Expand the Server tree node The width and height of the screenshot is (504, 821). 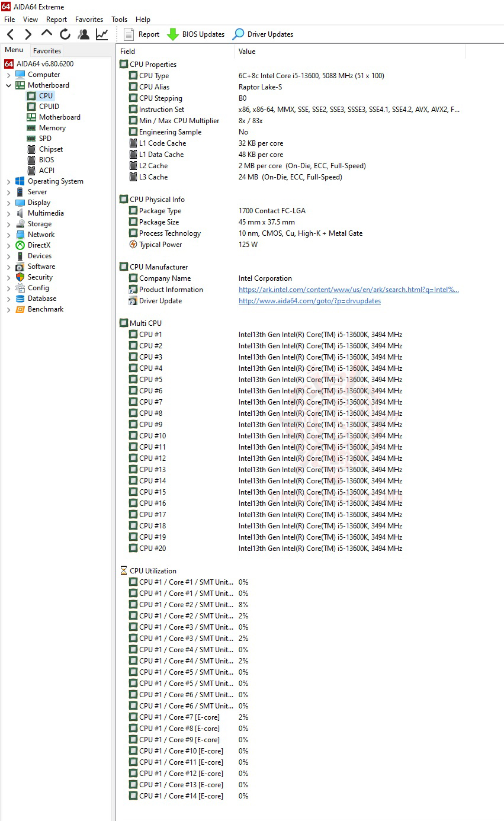click(x=8, y=192)
